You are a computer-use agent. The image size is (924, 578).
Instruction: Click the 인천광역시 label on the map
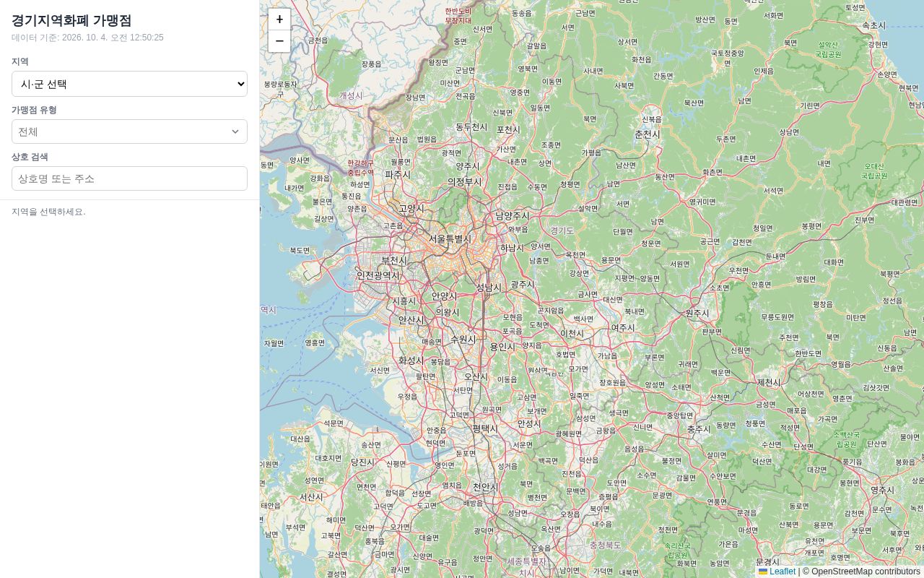pyautogui.click(x=378, y=275)
